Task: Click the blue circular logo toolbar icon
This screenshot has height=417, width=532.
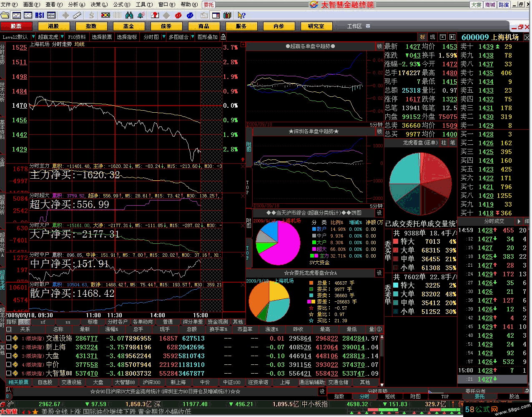Action: coord(190,15)
